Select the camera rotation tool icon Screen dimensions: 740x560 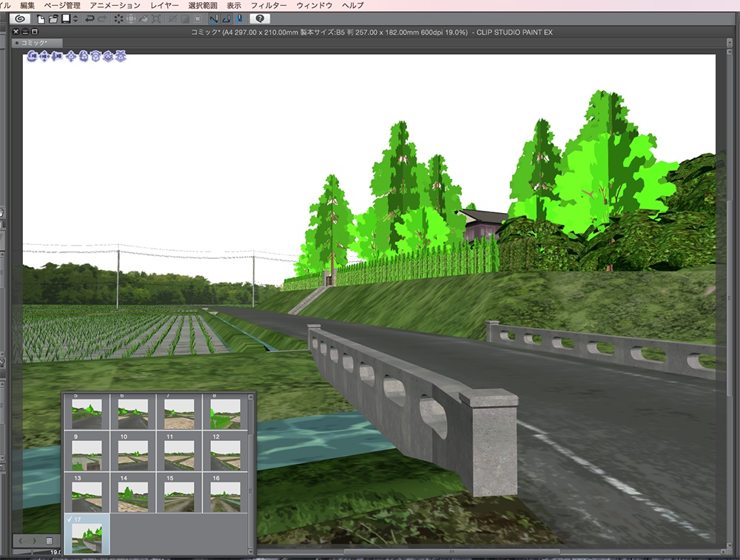click(x=33, y=55)
